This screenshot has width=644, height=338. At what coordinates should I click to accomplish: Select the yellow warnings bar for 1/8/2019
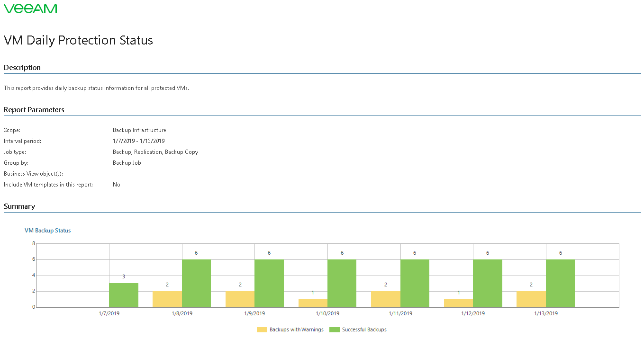click(x=167, y=299)
